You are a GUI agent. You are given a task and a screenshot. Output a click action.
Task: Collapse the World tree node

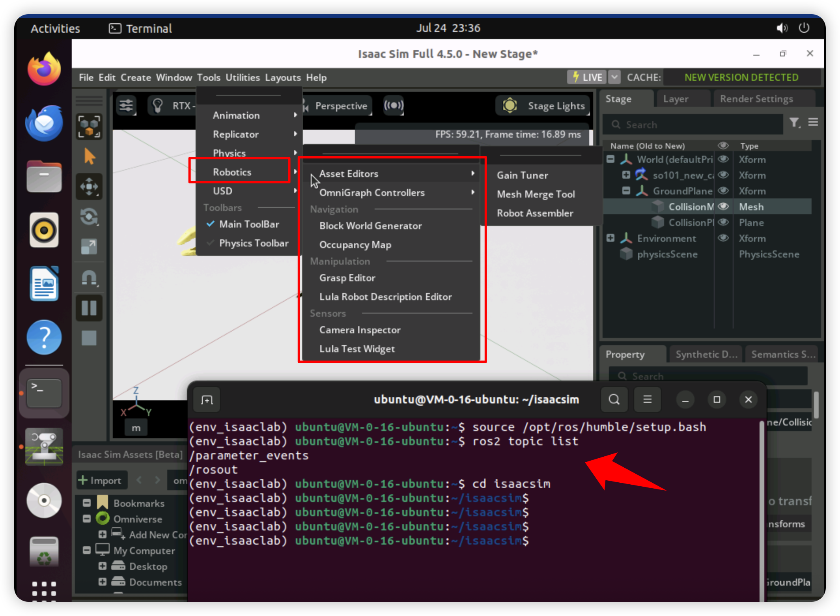tap(610, 159)
